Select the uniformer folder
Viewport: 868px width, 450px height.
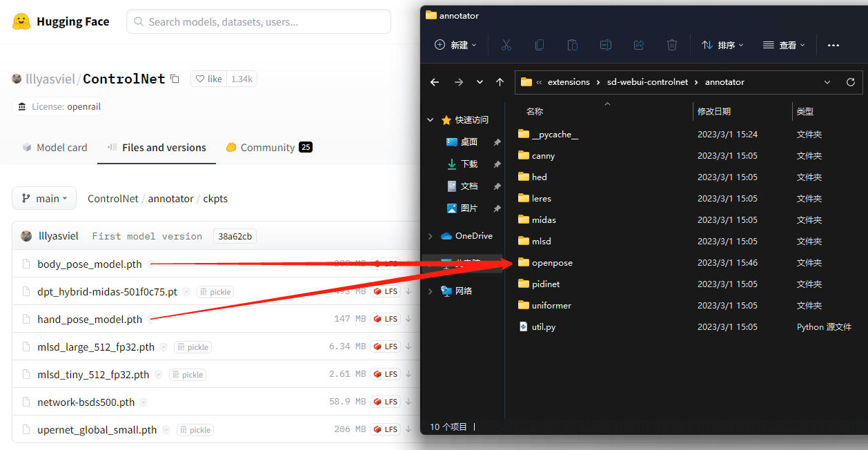544,305
